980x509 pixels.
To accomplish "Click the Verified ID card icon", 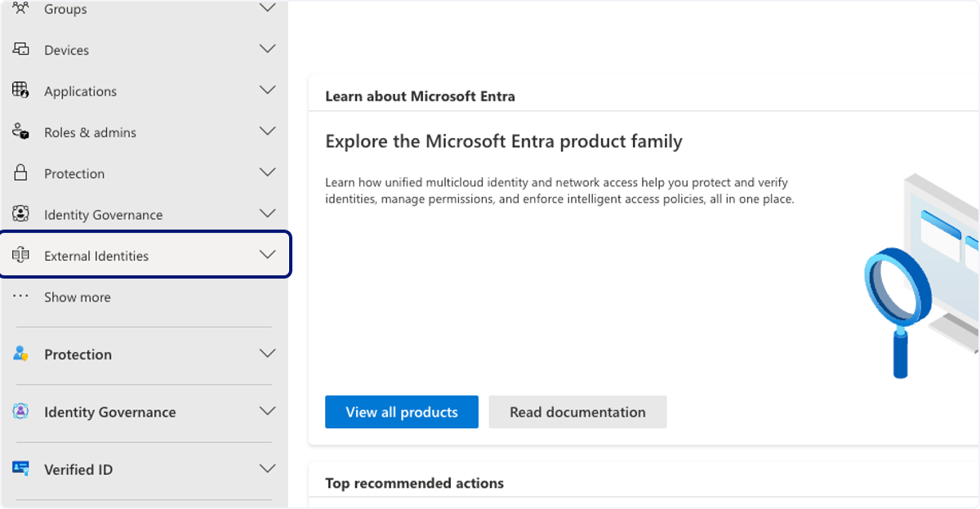I will pos(20,468).
